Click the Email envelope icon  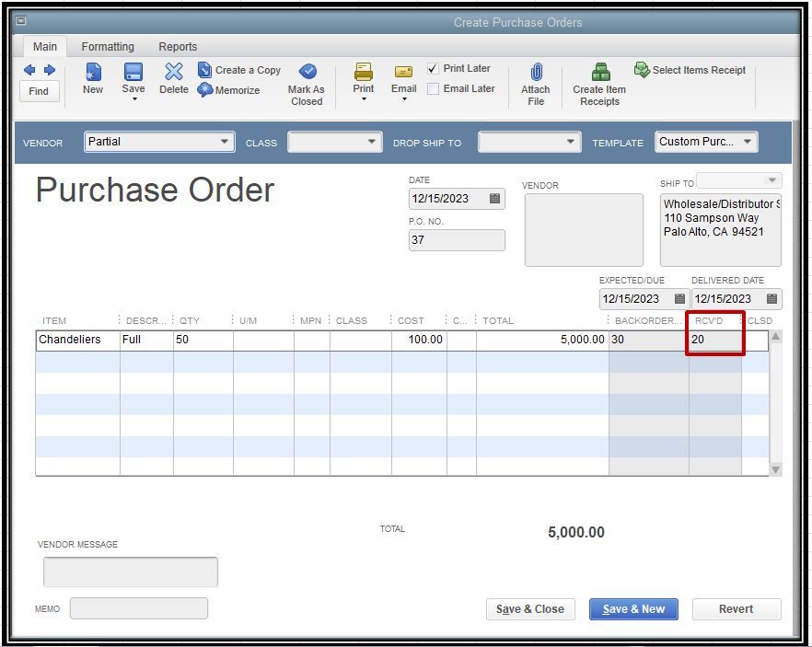403,72
